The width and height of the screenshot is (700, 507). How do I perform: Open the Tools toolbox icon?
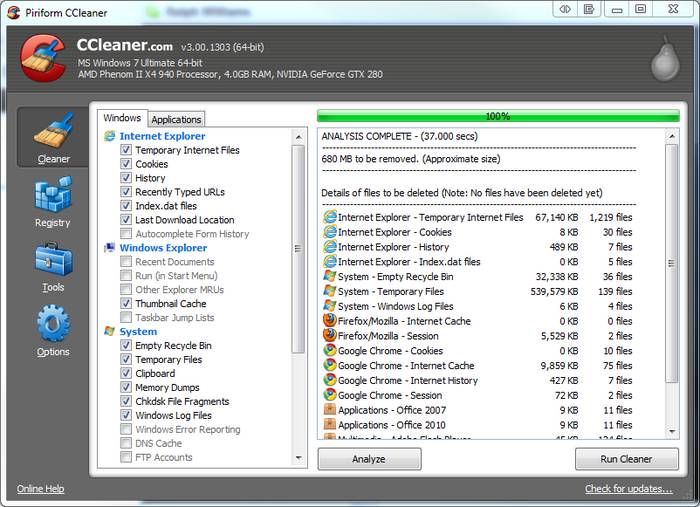(52, 266)
